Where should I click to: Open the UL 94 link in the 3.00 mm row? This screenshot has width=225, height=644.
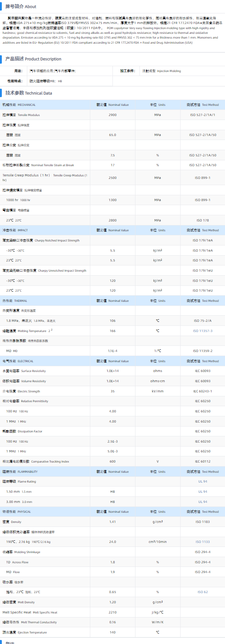tap(202, 502)
